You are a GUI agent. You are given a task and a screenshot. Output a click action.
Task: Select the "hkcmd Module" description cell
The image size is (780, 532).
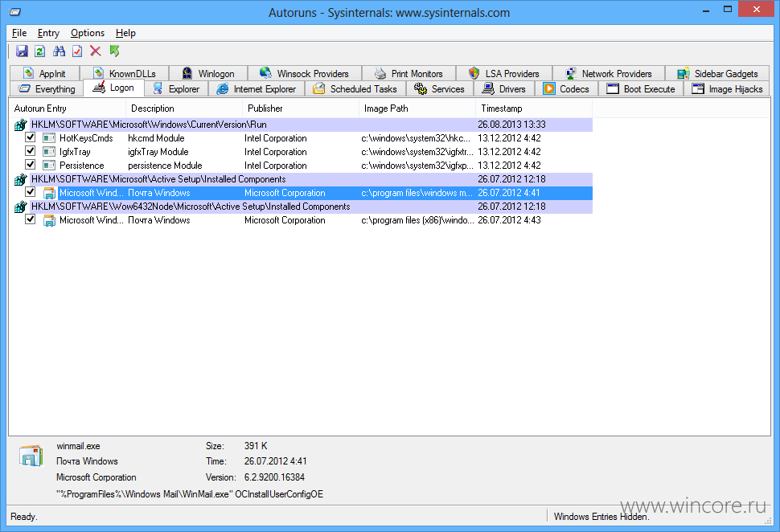tap(156, 138)
